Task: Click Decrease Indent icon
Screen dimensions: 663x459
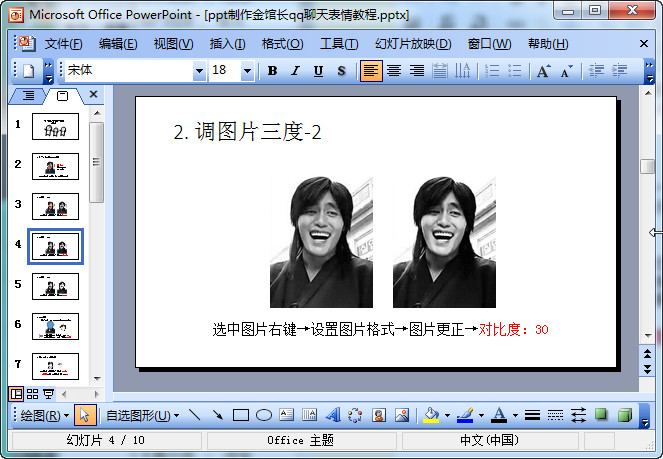Action: click(x=596, y=71)
